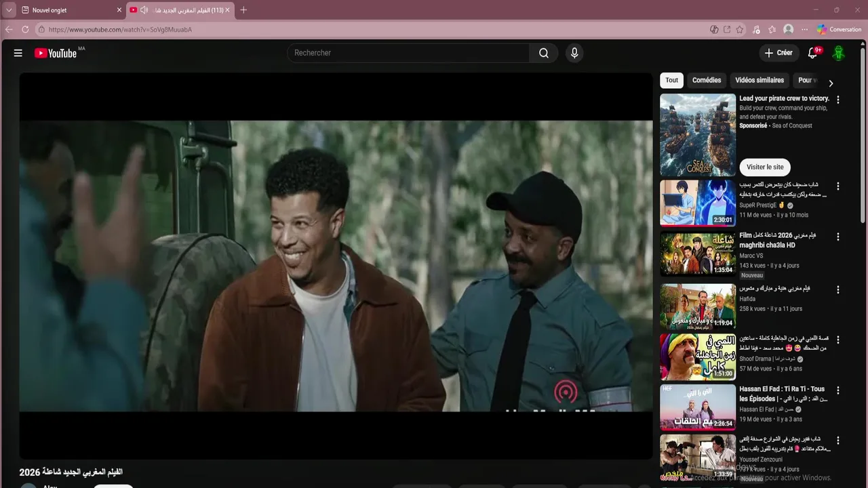Select the Vidéos similaires filter chip

click(759, 80)
